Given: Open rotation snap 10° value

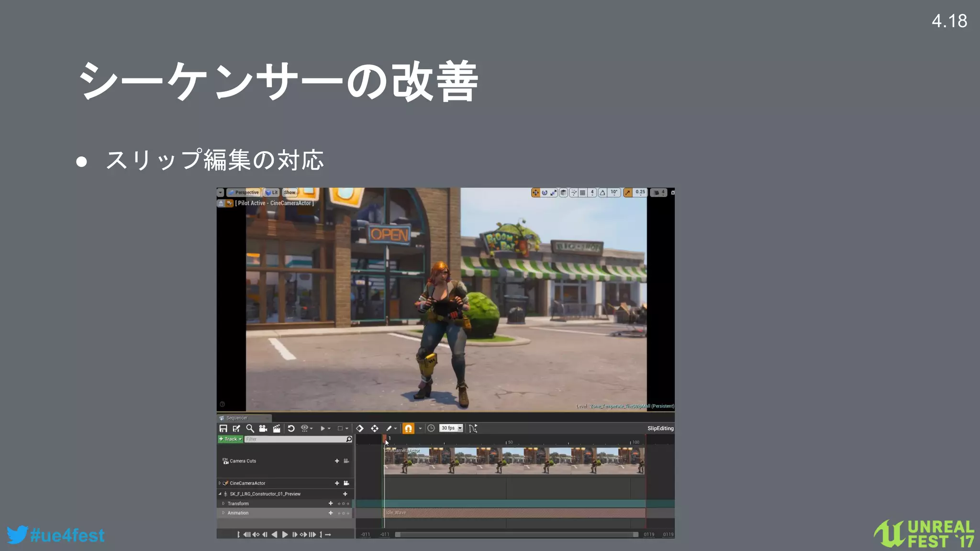Looking at the screenshot, I should point(614,192).
